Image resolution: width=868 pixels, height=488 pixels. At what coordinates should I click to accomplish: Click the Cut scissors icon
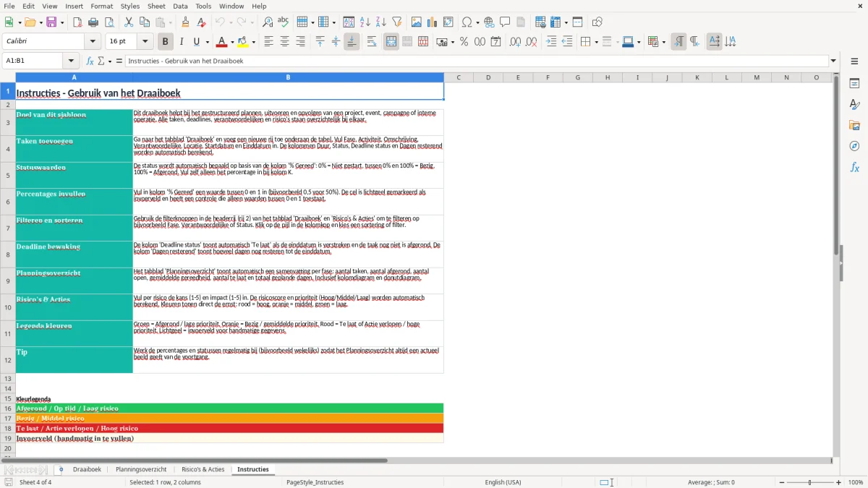coord(129,22)
